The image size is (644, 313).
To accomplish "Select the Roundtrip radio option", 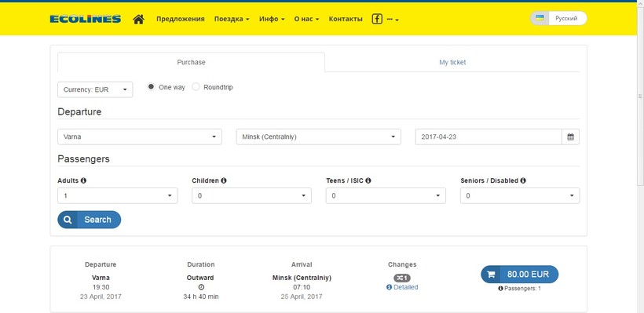I will [x=196, y=87].
